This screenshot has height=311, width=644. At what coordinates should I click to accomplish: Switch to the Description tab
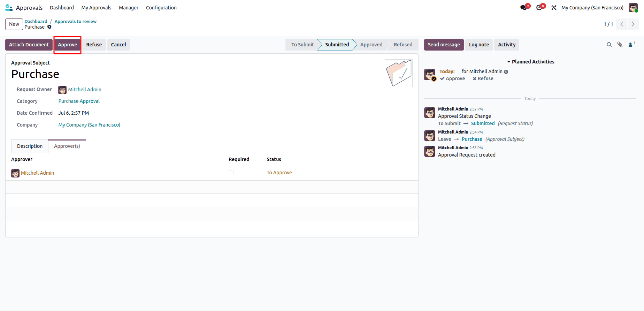pos(30,146)
